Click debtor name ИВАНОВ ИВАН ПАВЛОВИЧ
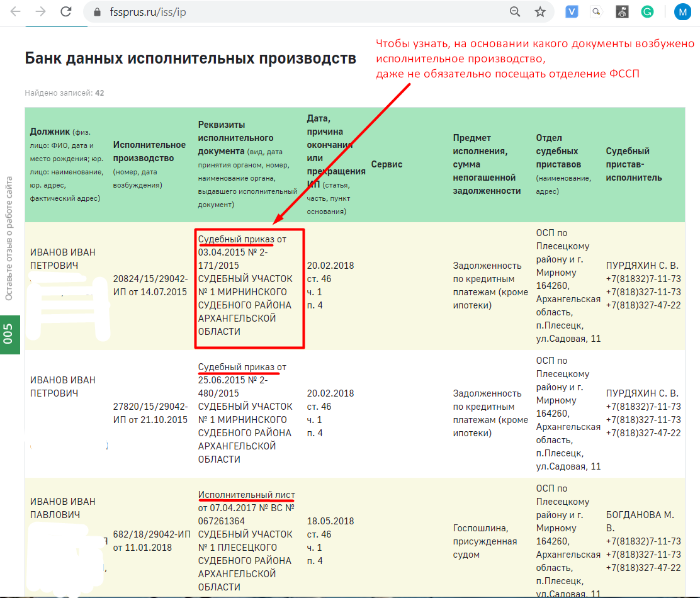 [x=62, y=508]
